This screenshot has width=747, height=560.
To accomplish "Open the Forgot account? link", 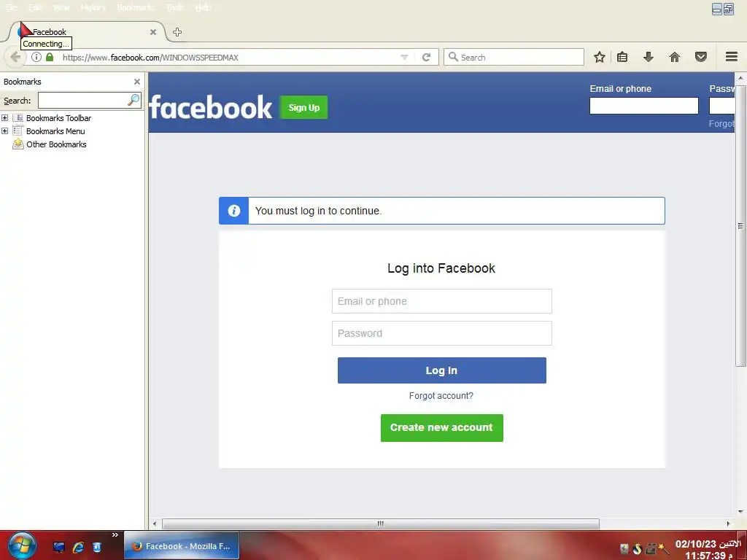I will click(x=441, y=396).
